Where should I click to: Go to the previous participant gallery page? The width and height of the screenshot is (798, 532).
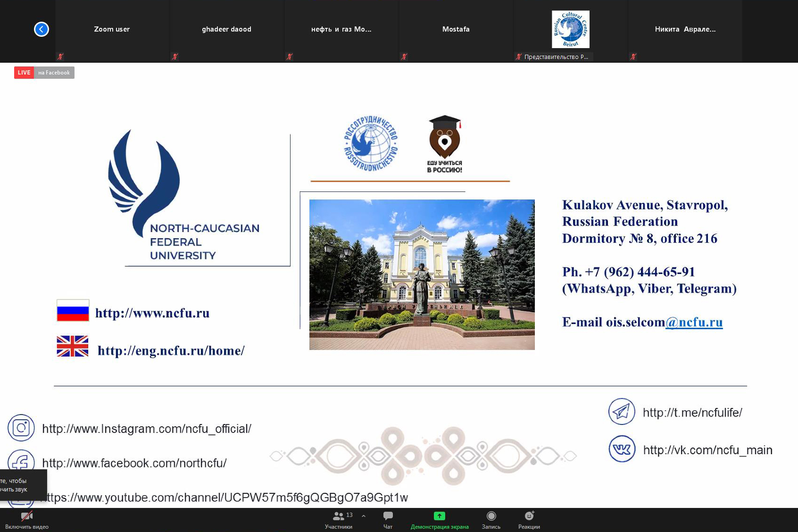(x=42, y=29)
